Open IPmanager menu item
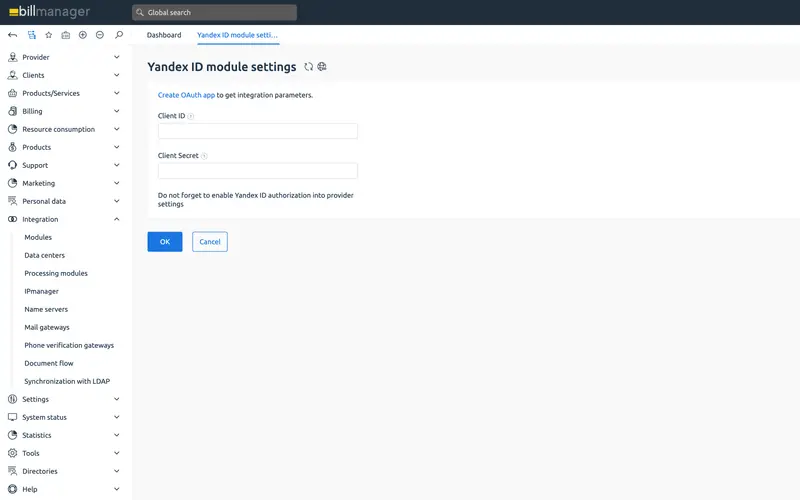The height and width of the screenshot is (500, 800). tap(41, 291)
